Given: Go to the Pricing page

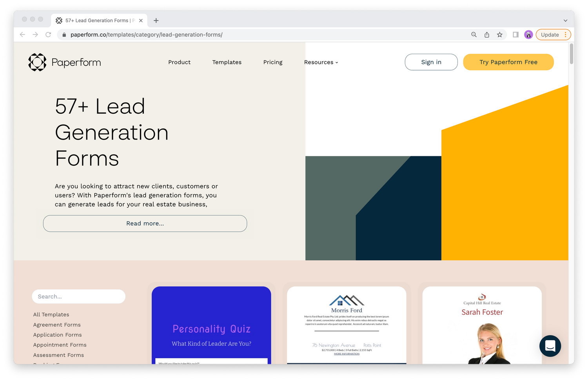Looking at the screenshot, I should click(273, 62).
